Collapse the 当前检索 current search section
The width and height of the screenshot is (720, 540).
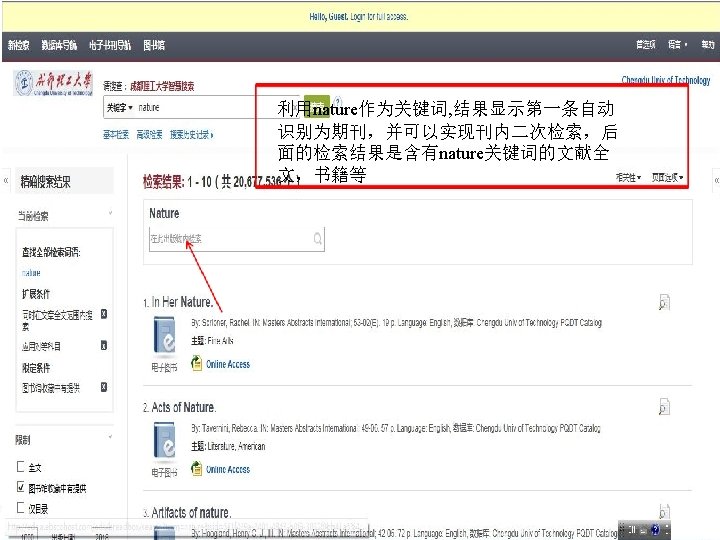[x=110, y=213]
